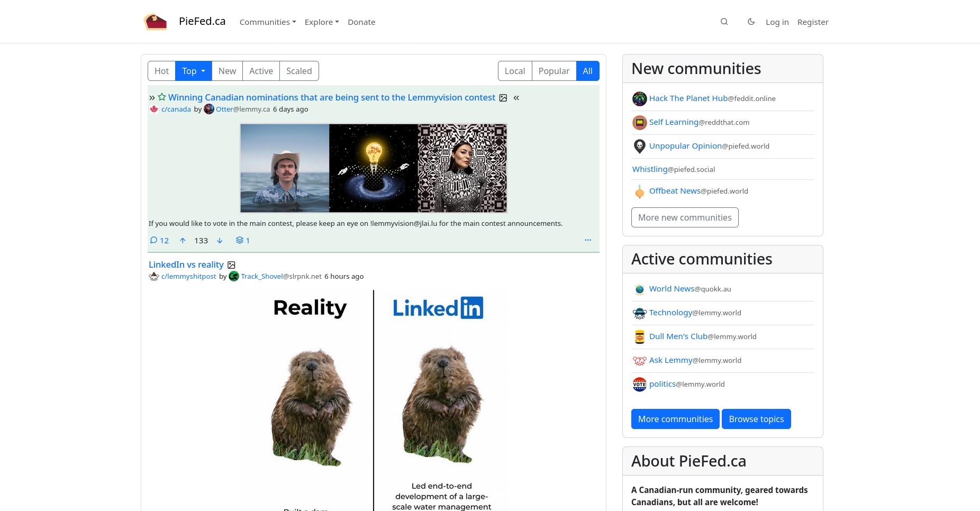The image size is (980, 511).
Task: Click the » icon before the Lemmyvision title
Action: (152, 98)
